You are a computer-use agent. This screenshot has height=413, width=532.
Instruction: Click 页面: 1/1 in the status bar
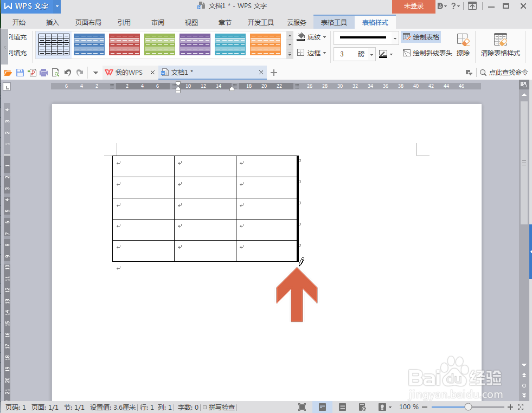45,407
